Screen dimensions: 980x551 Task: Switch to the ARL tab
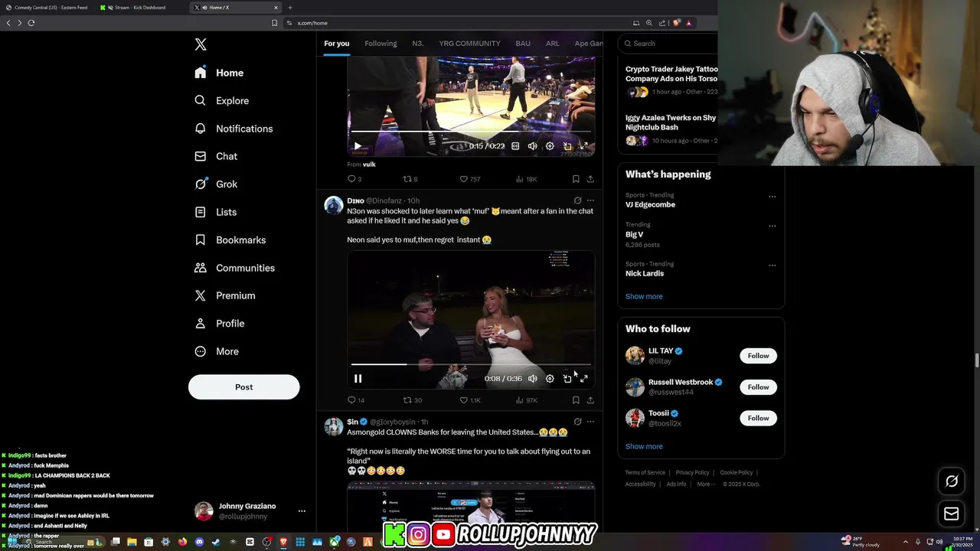552,44
